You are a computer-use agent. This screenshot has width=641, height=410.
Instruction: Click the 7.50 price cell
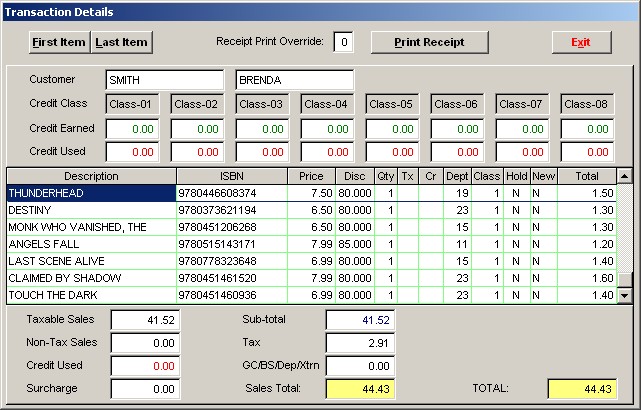(x=312, y=193)
